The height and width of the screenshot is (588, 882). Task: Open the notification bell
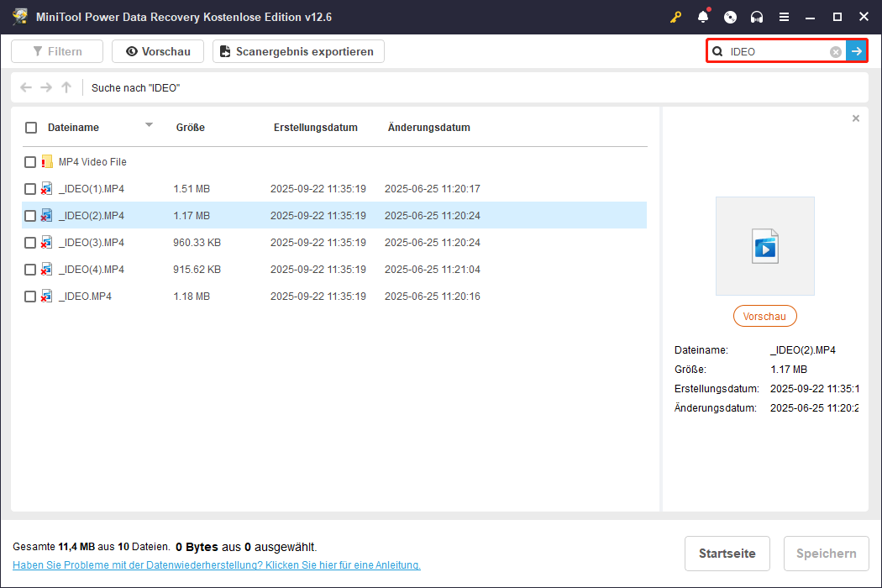703,17
